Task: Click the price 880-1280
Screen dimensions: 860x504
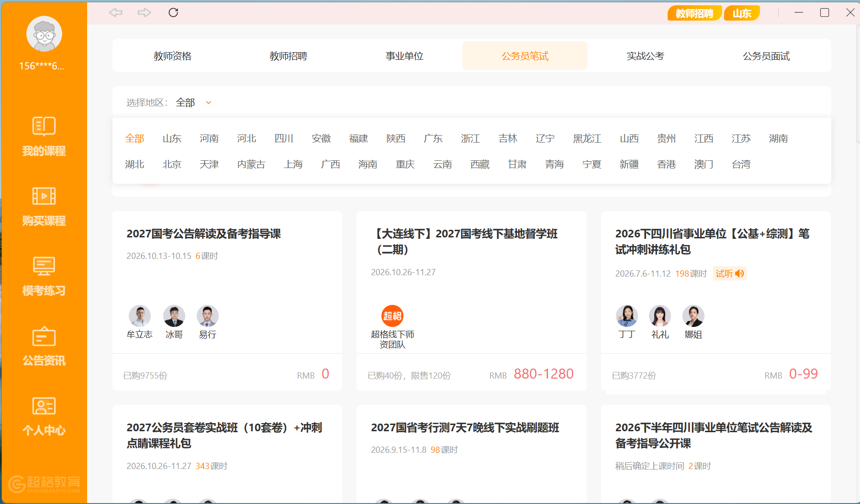Action: pyautogui.click(x=544, y=374)
